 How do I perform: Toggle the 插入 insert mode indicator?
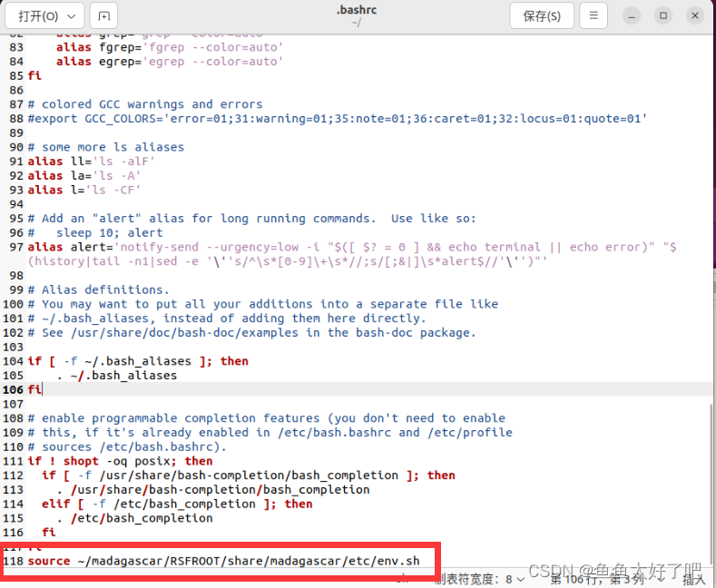tap(693, 580)
